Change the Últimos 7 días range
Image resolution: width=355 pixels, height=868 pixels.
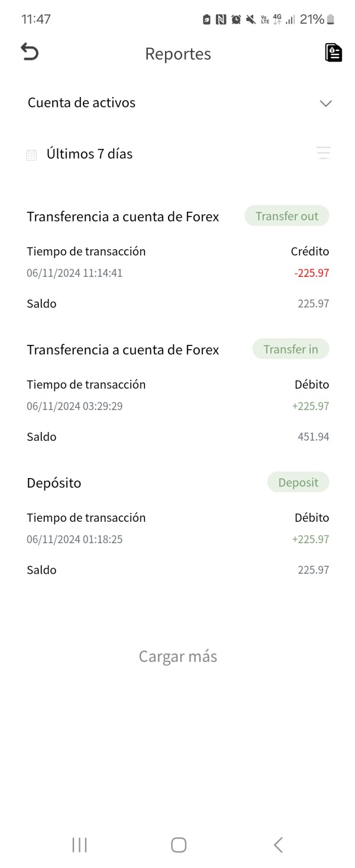89,154
